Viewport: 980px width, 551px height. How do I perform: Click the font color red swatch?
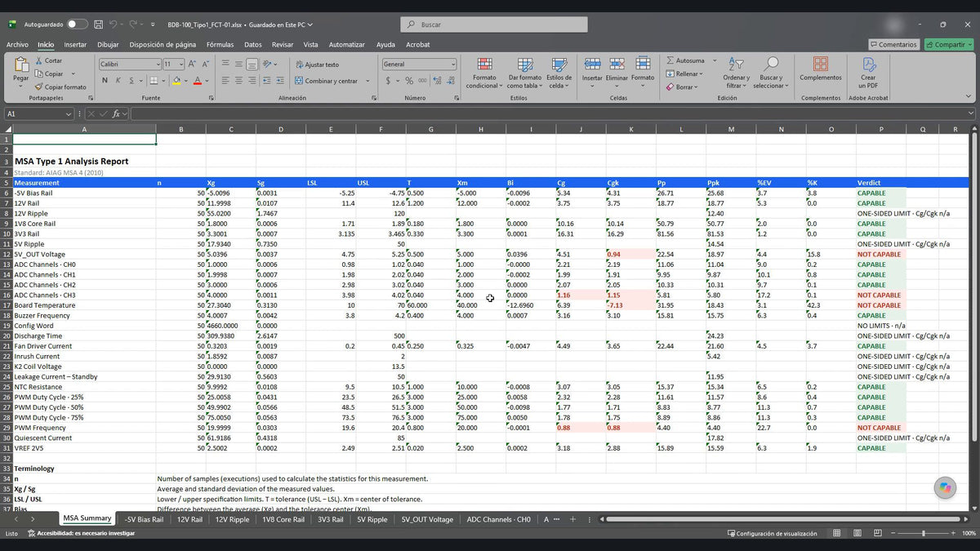click(x=197, y=80)
